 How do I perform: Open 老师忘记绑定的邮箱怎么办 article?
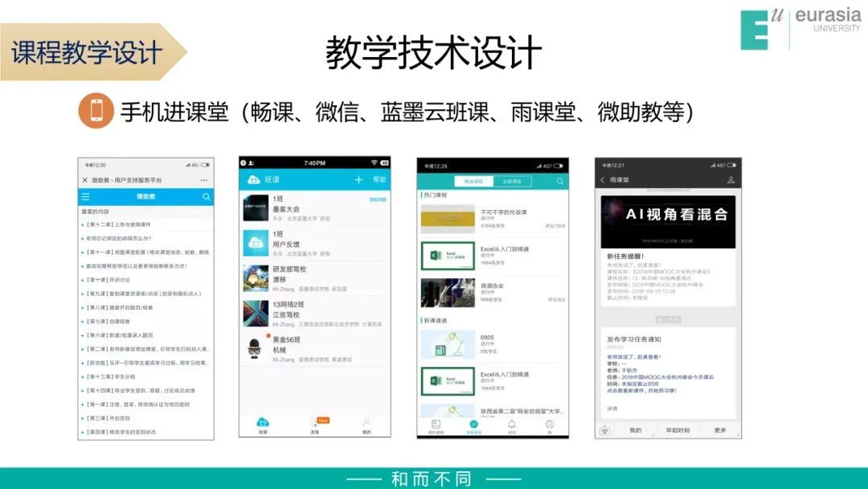tap(118, 238)
